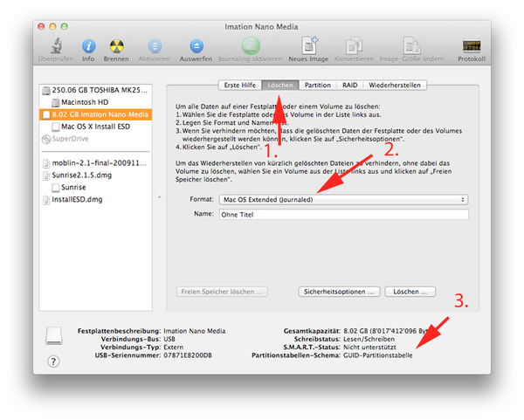Select moblin-2.1-final disk image

[94, 162]
